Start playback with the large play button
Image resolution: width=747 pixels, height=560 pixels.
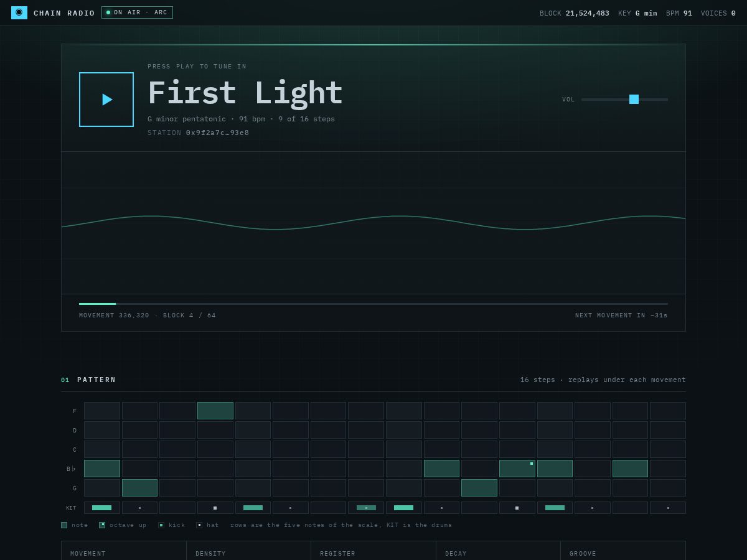pyautogui.click(x=106, y=100)
